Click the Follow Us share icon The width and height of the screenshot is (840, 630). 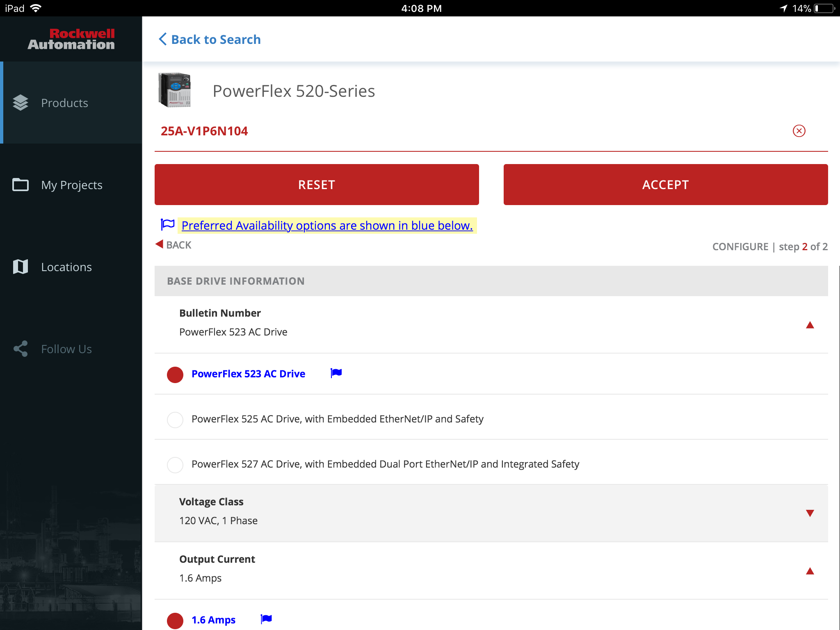pos(20,349)
